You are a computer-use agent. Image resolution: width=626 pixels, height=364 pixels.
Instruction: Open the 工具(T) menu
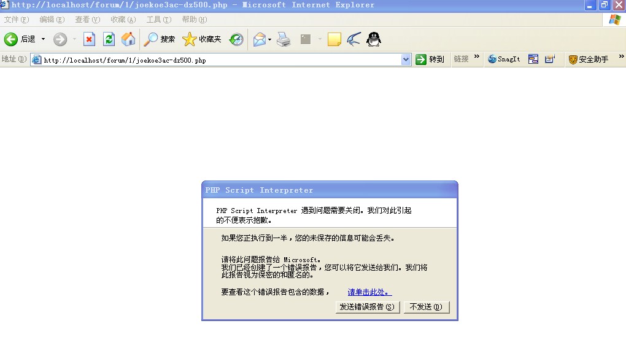[x=159, y=20]
